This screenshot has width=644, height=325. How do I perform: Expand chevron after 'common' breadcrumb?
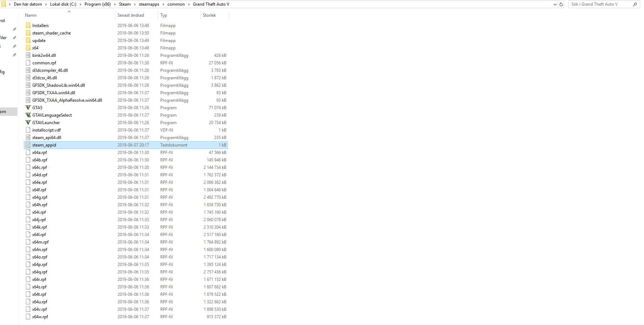(189, 4)
